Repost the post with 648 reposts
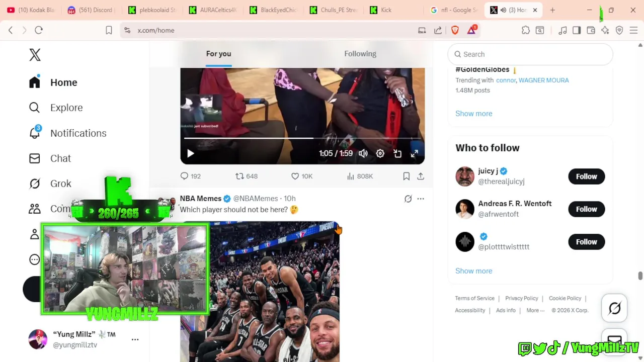Viewport: 644px width, 362px height. tap(247, 176)
